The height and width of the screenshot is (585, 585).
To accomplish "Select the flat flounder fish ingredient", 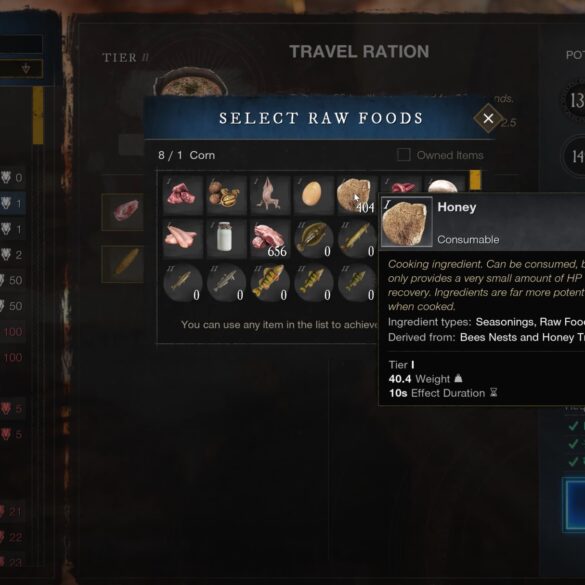I will click(x=312, y=239).
